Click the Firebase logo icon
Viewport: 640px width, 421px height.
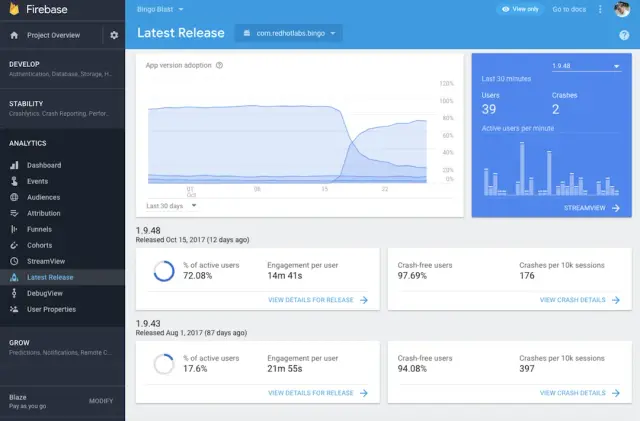coord(14,10)
